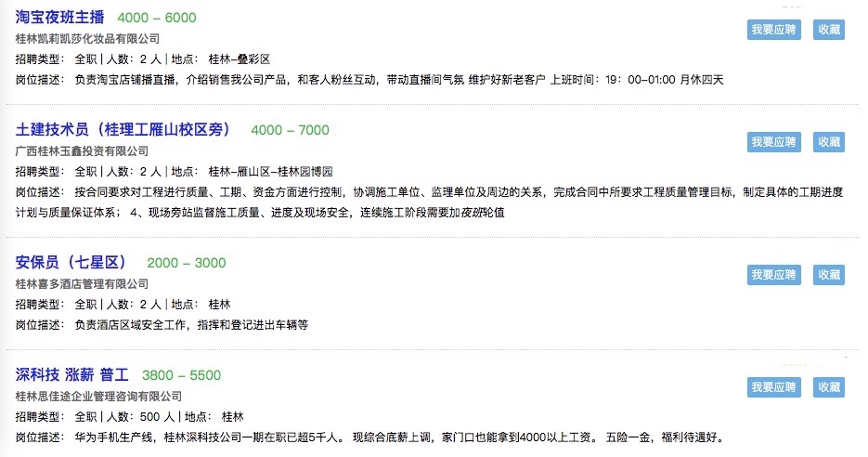Click 我要应聘 for 淘宝夜班主播 job
Image resolution: width=868 pixels, height=457 pixels.
click(773, 30)
